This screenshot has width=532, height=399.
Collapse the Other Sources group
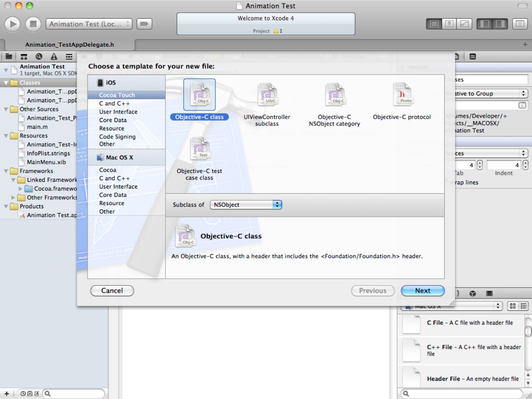6,109
